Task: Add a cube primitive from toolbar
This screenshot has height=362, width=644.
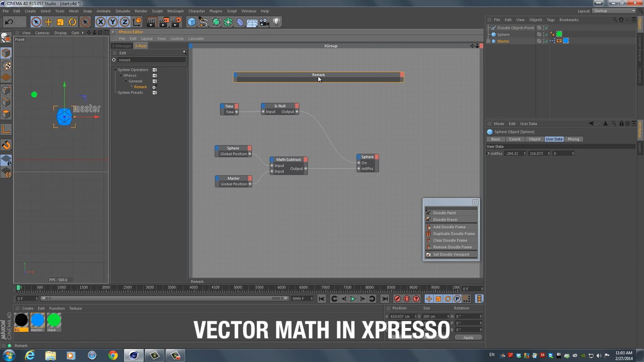Action: (x=192, y=22)
